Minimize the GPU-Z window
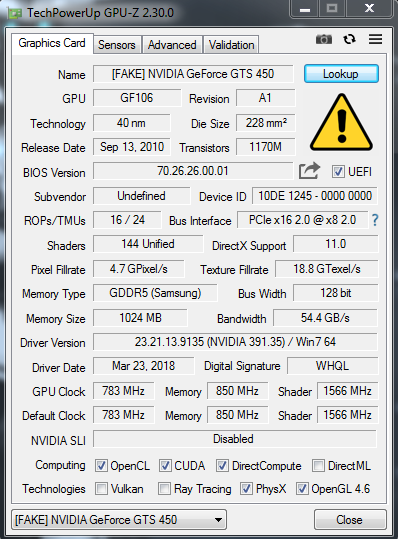Screen dimensions: 398x539 point(305,9)
